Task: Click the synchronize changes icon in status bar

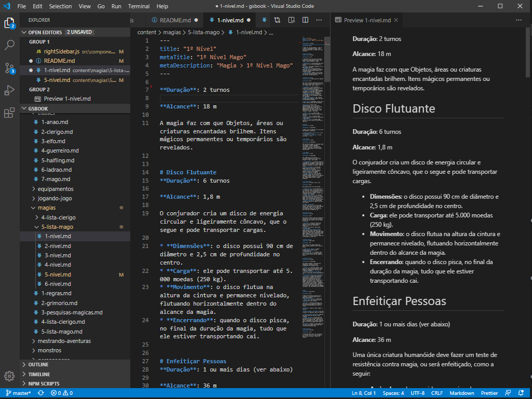Action: tap(39, 393)
